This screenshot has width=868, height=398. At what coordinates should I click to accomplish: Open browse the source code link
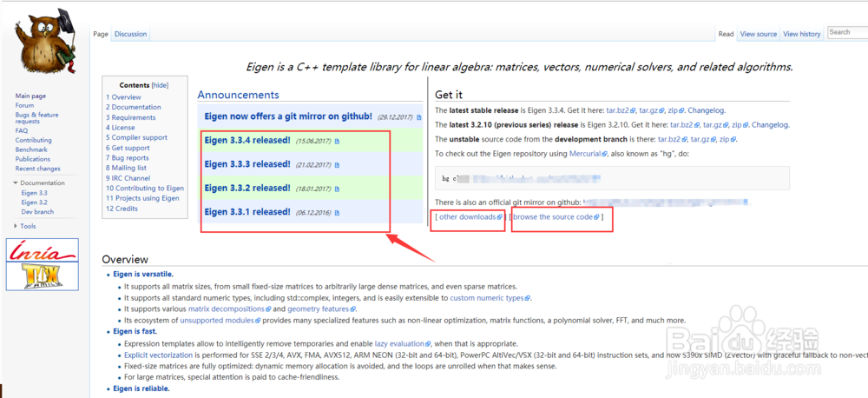[x=556, y=216]
